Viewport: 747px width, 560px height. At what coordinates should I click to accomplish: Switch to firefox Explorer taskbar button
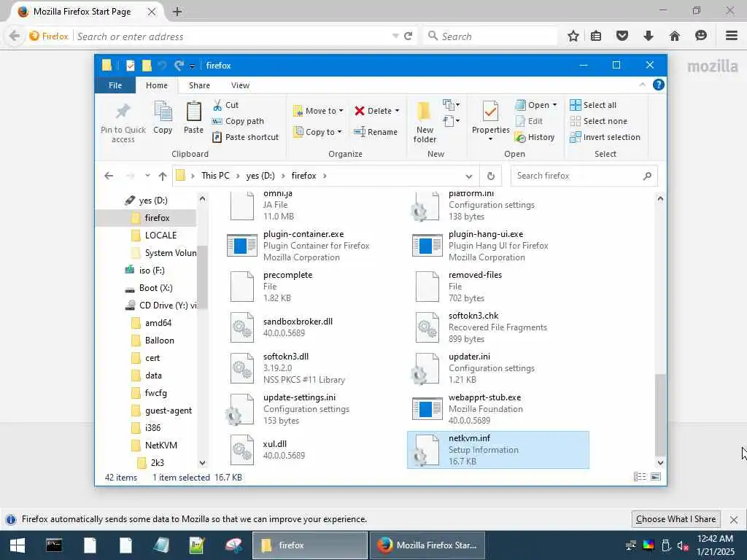pos(309,545)
